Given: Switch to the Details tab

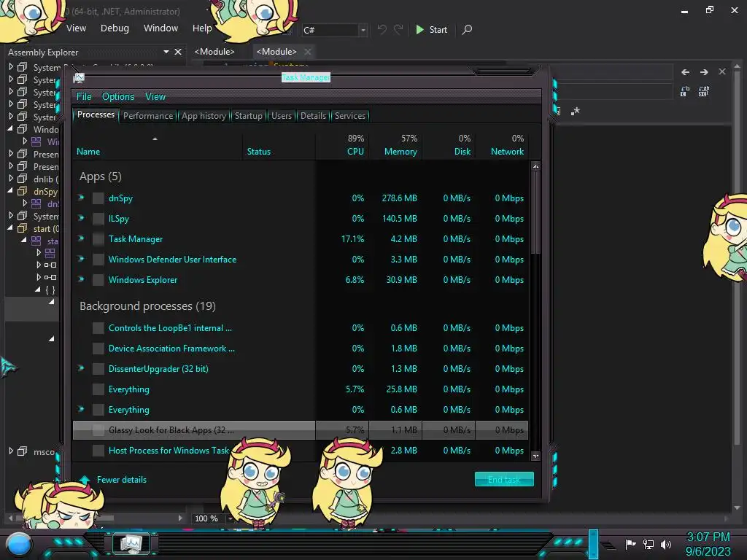Looking at the screenshot, I should [x=313, y=116].
